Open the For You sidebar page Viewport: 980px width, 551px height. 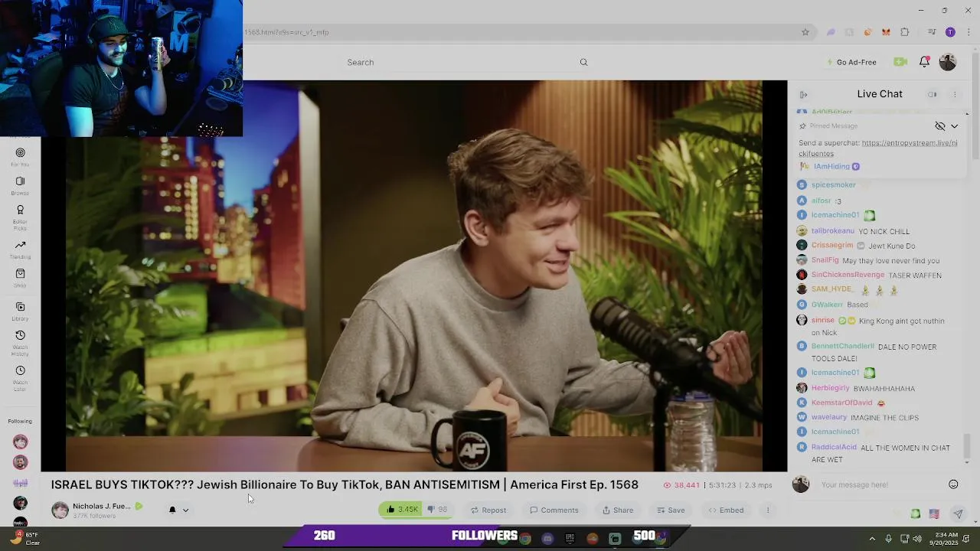click(x=20, y=157)
